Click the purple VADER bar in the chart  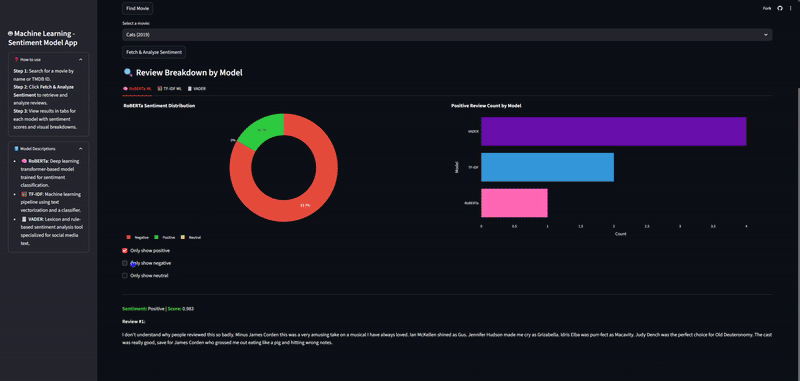click(613, 132)
